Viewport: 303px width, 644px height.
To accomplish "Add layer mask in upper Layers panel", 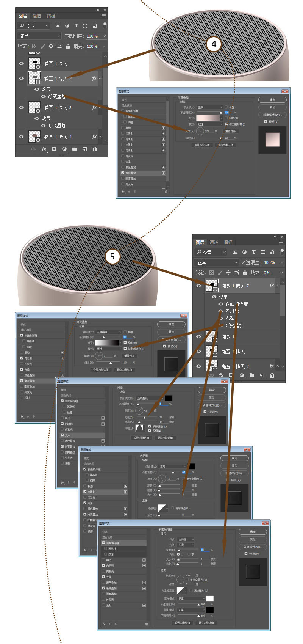I will [54, 149].
